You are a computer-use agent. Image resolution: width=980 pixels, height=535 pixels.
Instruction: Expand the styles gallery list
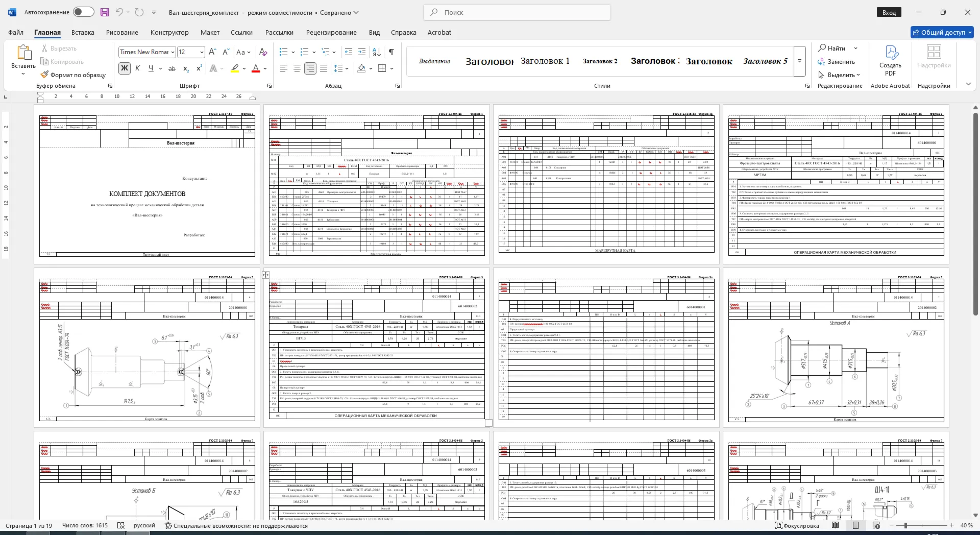click(800, 61)
